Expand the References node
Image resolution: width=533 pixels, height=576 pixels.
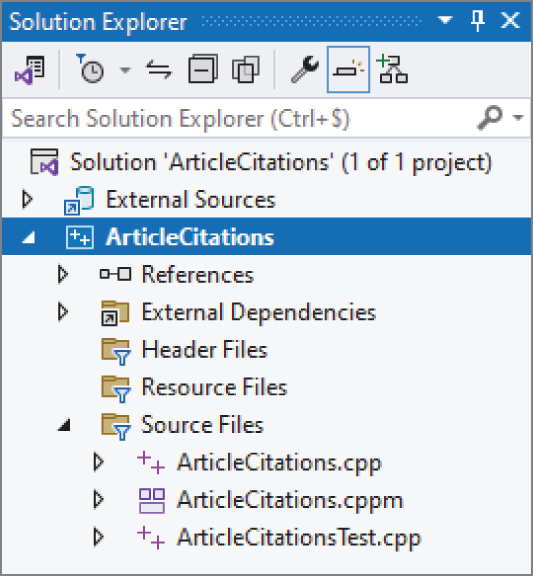[x=63, y=274]
